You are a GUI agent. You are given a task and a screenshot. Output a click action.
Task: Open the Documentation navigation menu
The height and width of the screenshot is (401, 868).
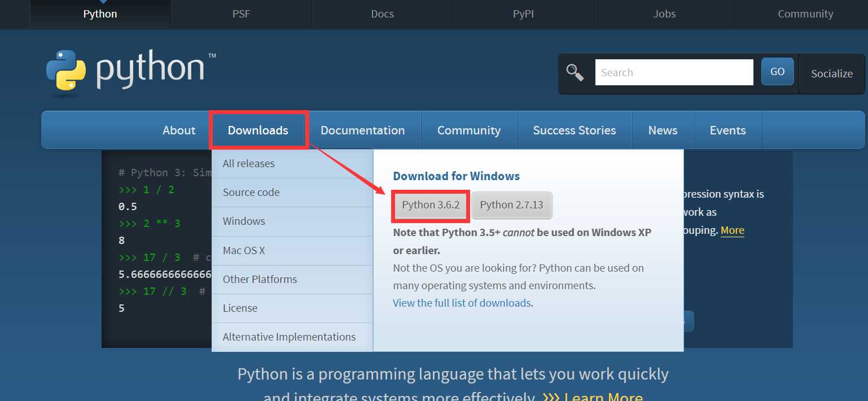(362, 130)
